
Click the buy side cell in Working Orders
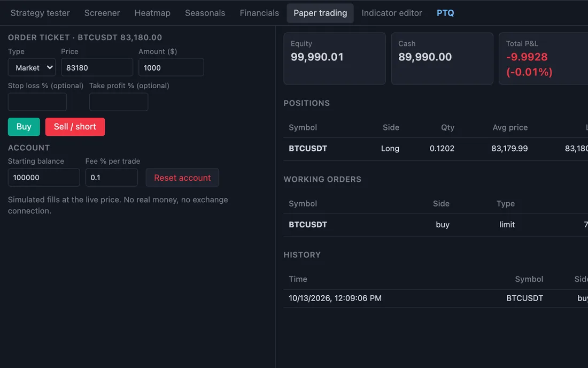click(x=443, y=225)
